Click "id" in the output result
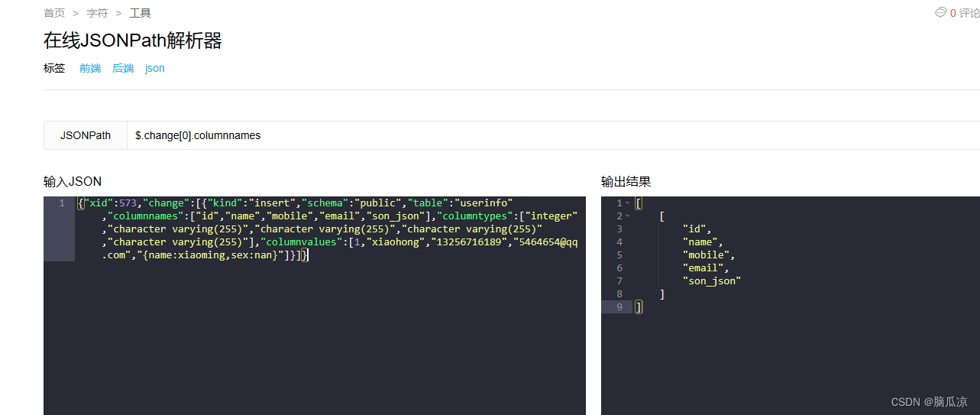Image resolution: width=980 pixels, height=415 pixels. 697,229
